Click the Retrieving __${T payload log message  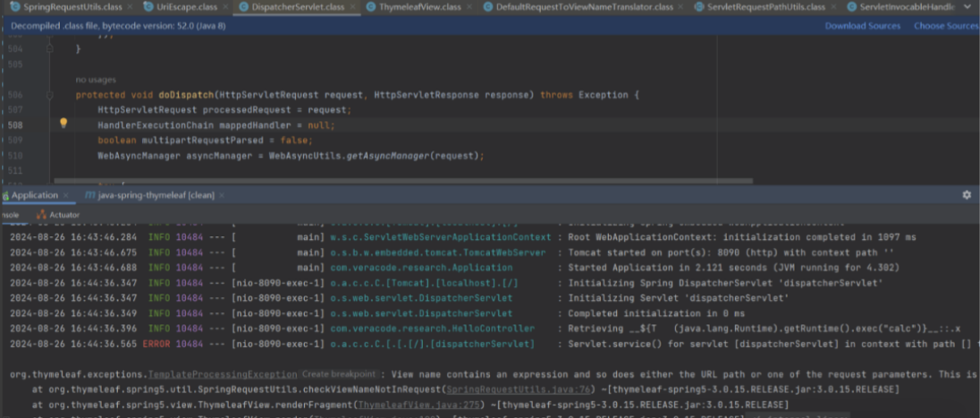765,328
